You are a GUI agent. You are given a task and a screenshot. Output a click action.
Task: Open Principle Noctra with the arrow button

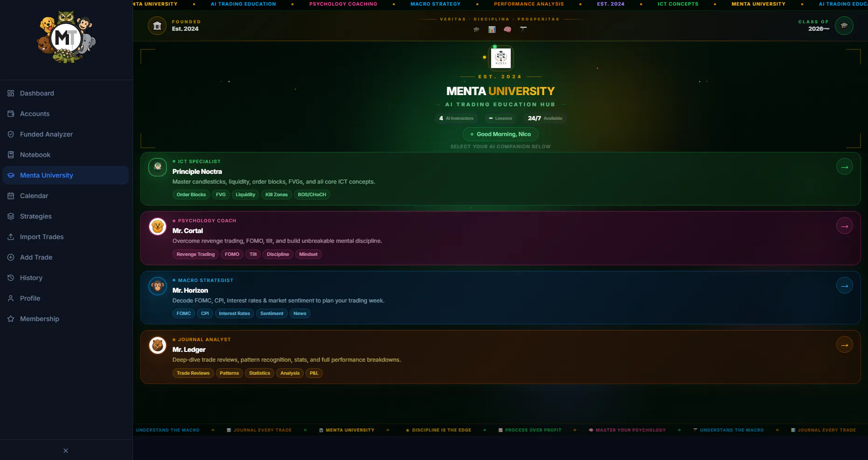pyautogui.click(x=845, y=166)
